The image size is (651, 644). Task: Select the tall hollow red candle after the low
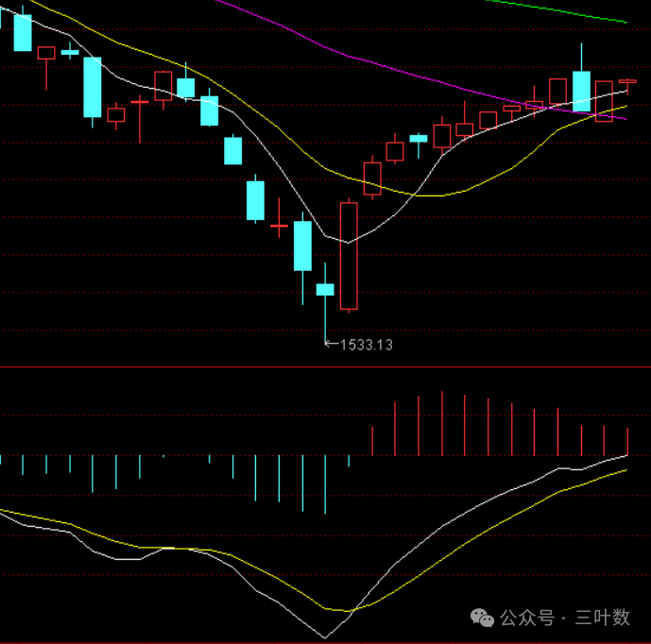(349, 256)
